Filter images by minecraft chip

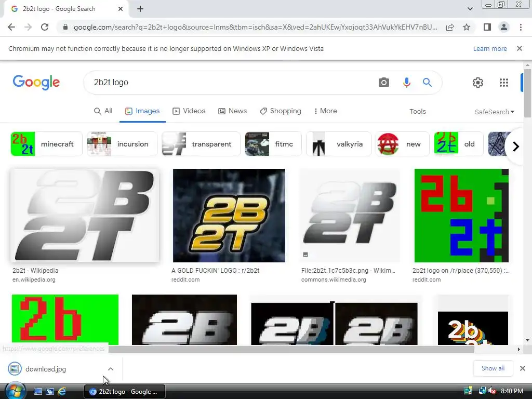(x=46, y=144)
